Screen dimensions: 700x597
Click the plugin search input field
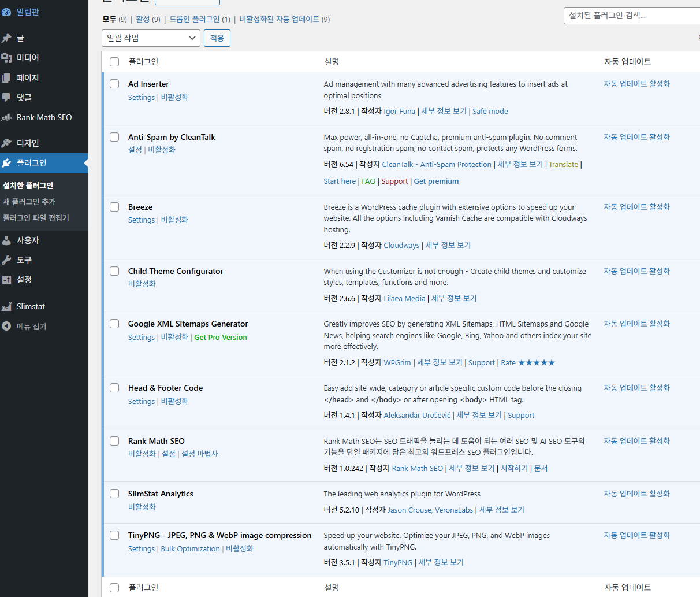pyautogui.click(x=632, y=16)
